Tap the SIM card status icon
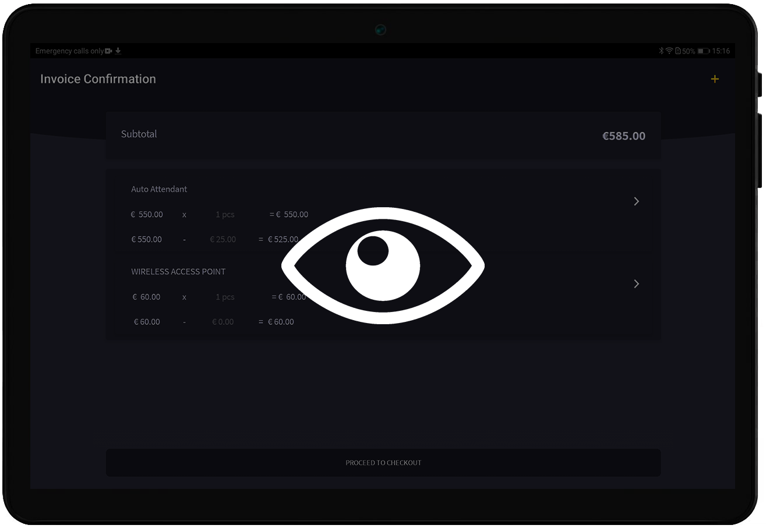 click(x=677, y=51)
